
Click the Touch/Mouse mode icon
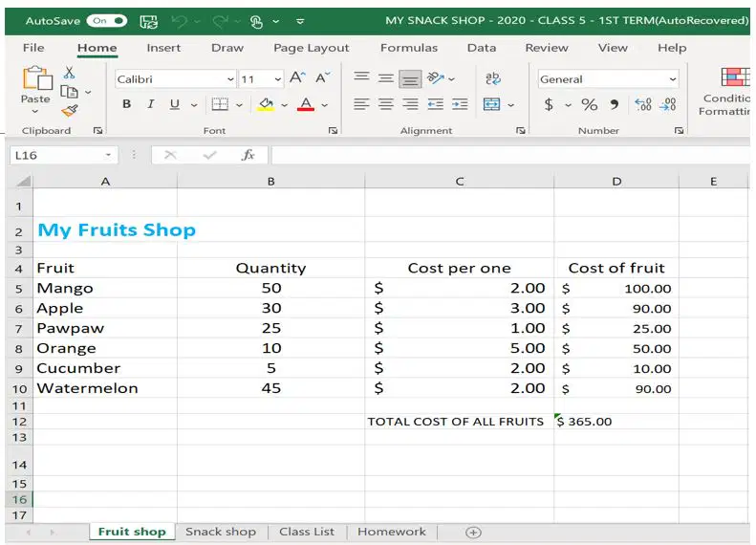point(256,22)
